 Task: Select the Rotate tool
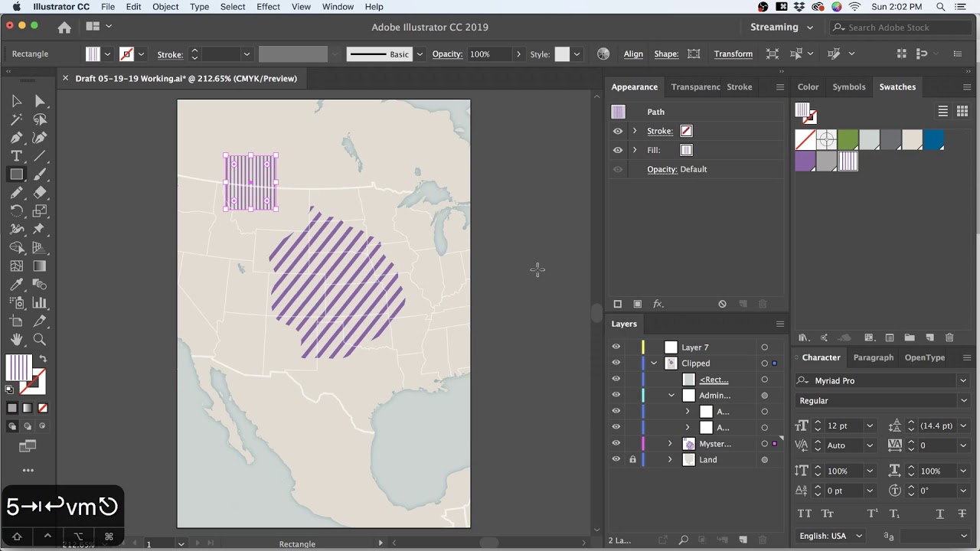point(16,210)
